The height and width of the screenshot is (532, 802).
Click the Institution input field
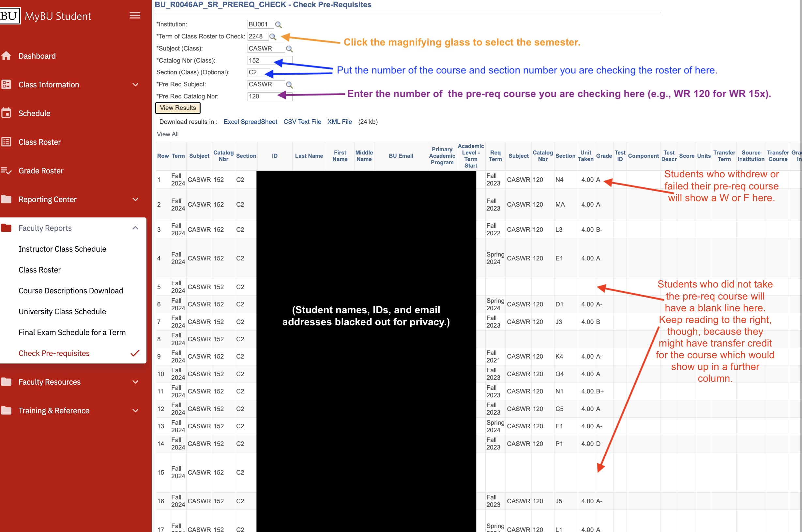260,24
